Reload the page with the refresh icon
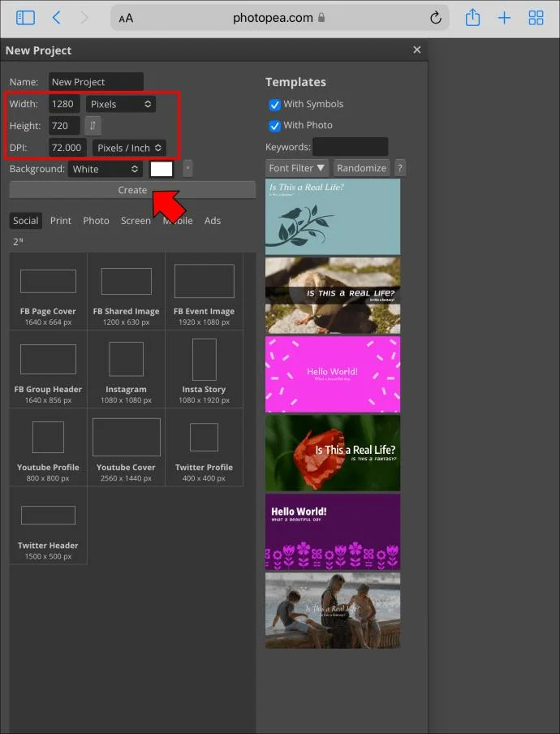 [436, 18]
